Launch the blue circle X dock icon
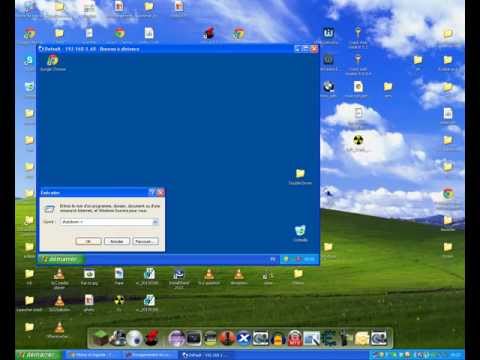Image resolution: width=480 pixels, height=360 pixels. (x=244, y=338)
